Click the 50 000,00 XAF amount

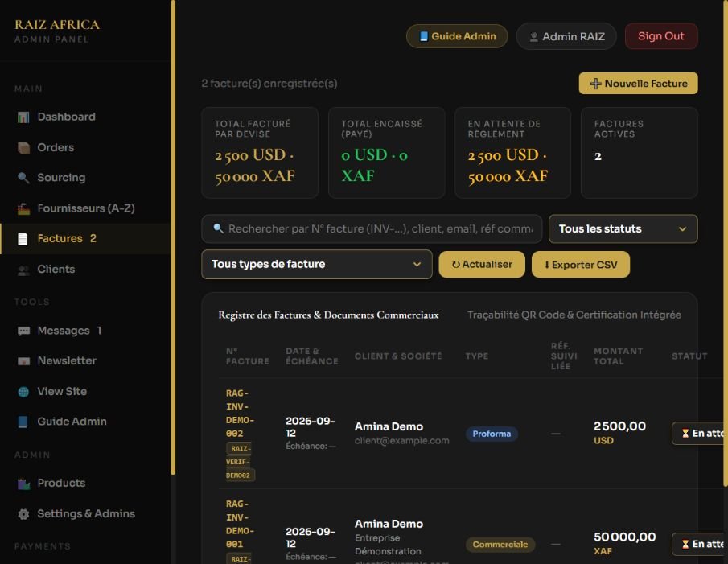point(625,544)
